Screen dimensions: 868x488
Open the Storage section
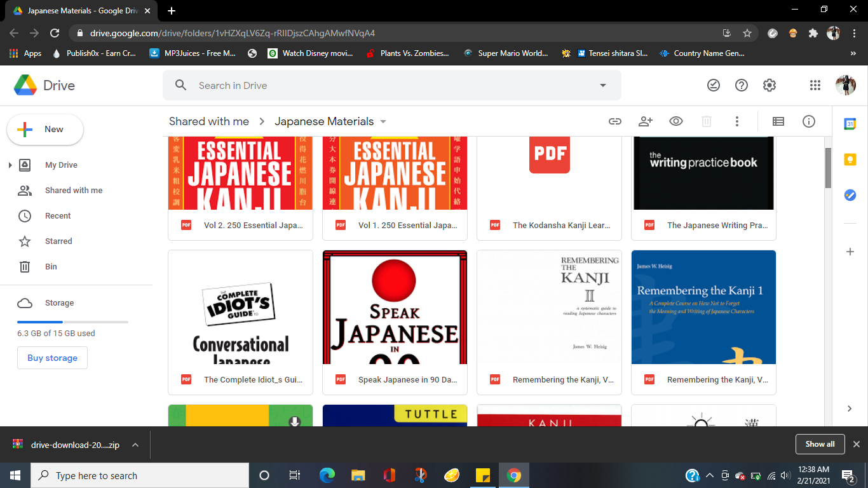coord(59,303)
